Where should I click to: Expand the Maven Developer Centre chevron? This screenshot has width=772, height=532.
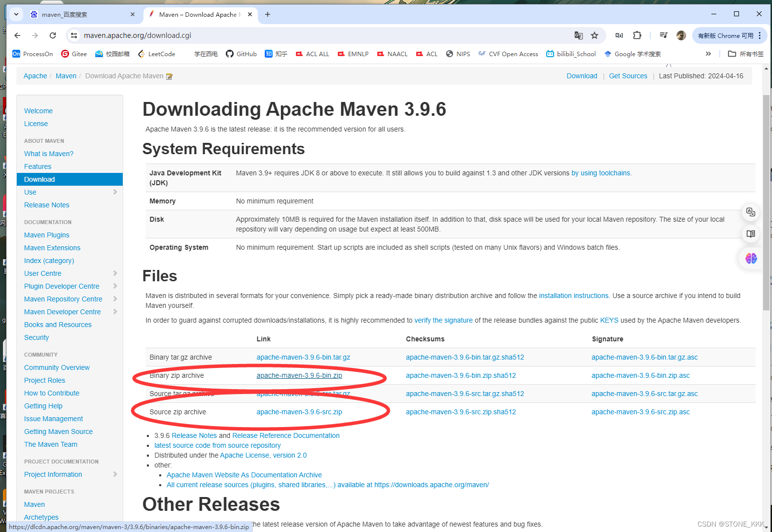(115, 311)
